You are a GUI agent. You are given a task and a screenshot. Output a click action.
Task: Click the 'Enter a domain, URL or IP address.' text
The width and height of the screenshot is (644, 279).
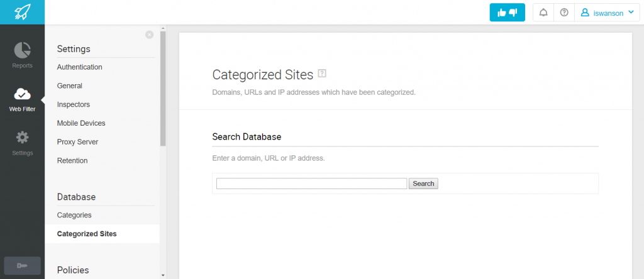[269, 158]
